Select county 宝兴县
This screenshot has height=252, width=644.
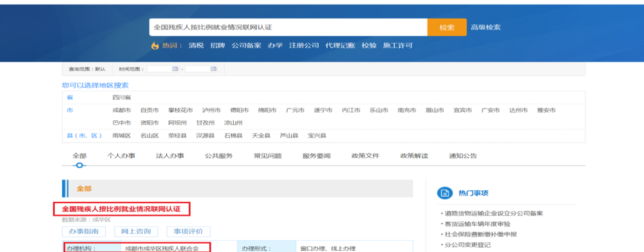pos(317,136)
